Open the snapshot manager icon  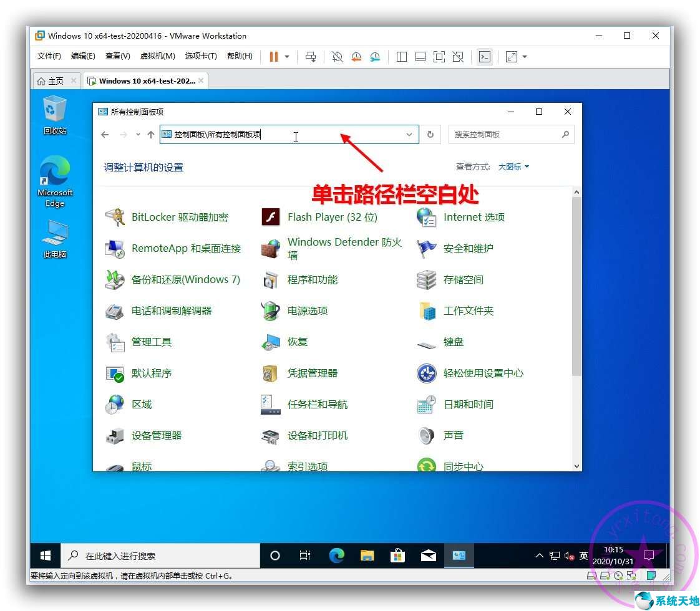click(x=375, y=57)
